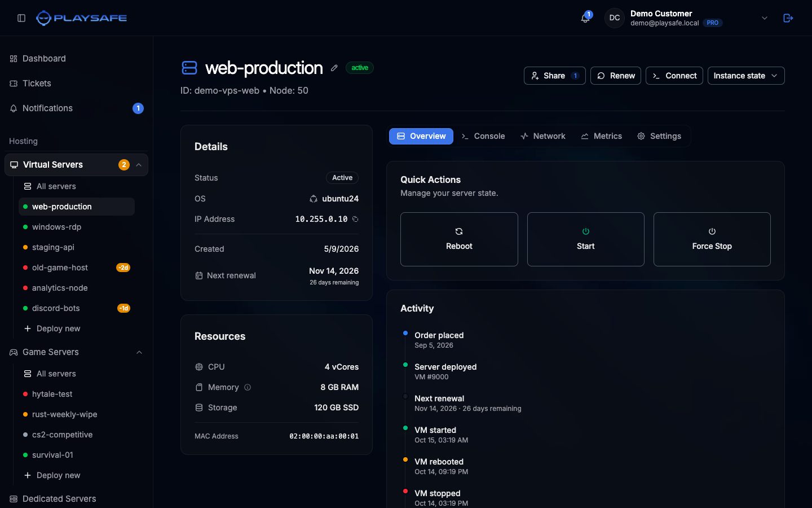812x508 pixels.
Task: Open the Instance state dropdown
Action: coord(746,76)
